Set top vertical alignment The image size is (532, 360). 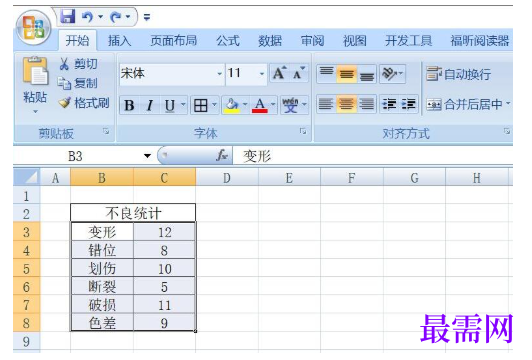click(326, 73)
